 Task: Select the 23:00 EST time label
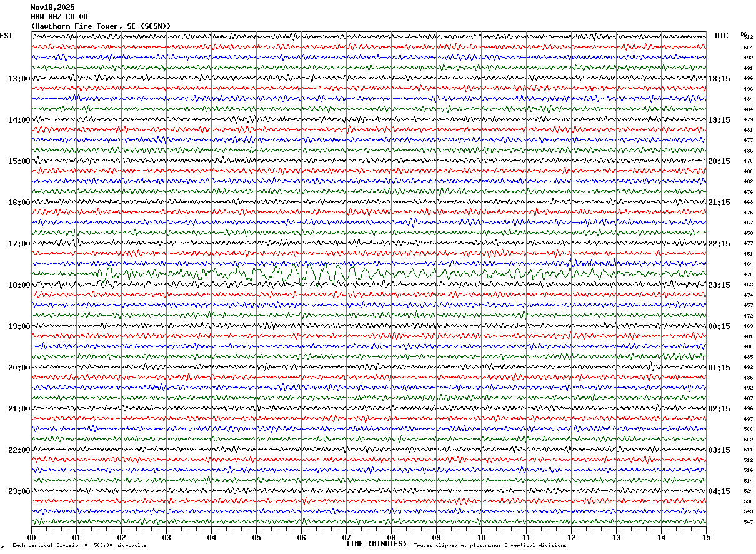tap(19, 491)
